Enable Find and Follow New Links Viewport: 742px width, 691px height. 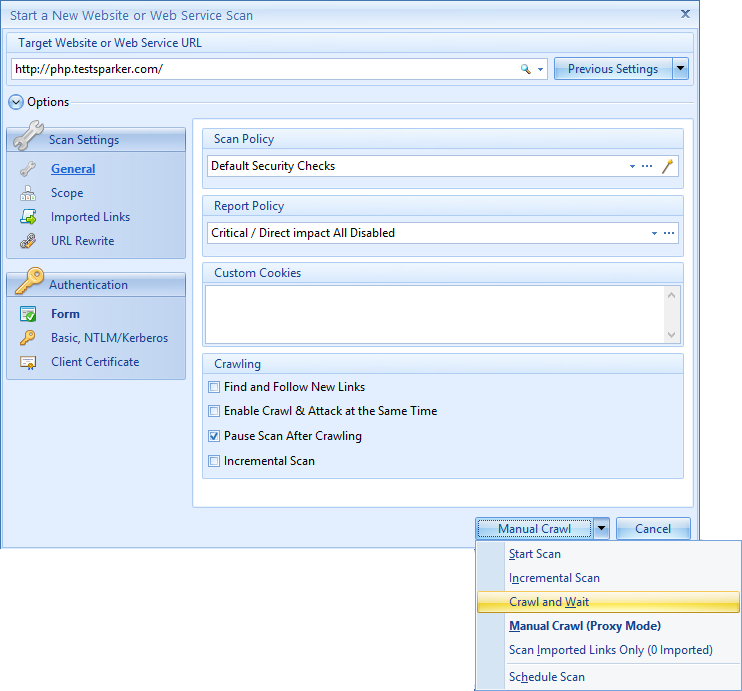(214, 387)
